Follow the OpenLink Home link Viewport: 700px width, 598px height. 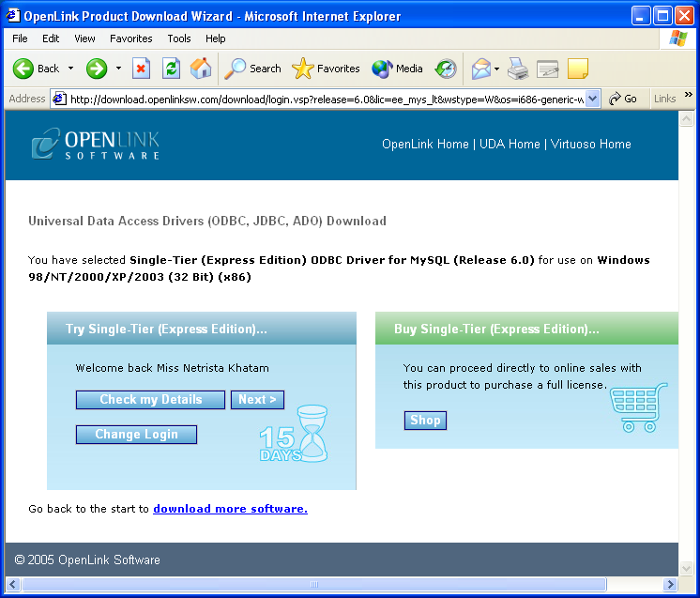tap(425, 145)
